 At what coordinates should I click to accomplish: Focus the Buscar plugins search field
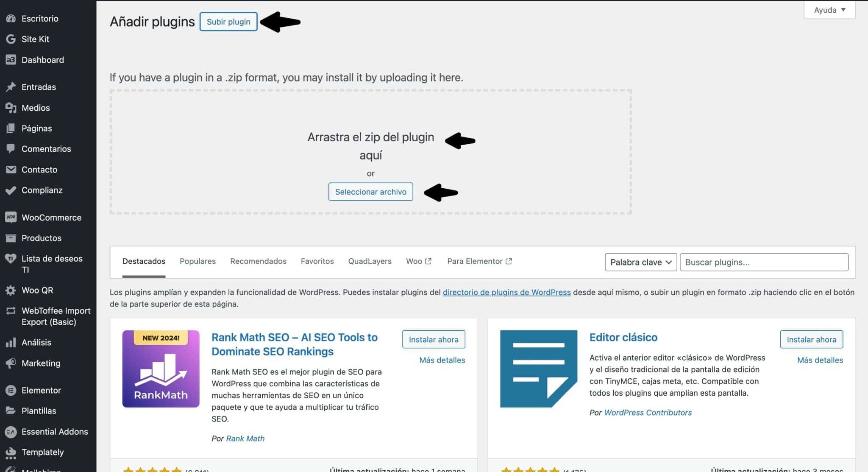[x=764, y=262]
